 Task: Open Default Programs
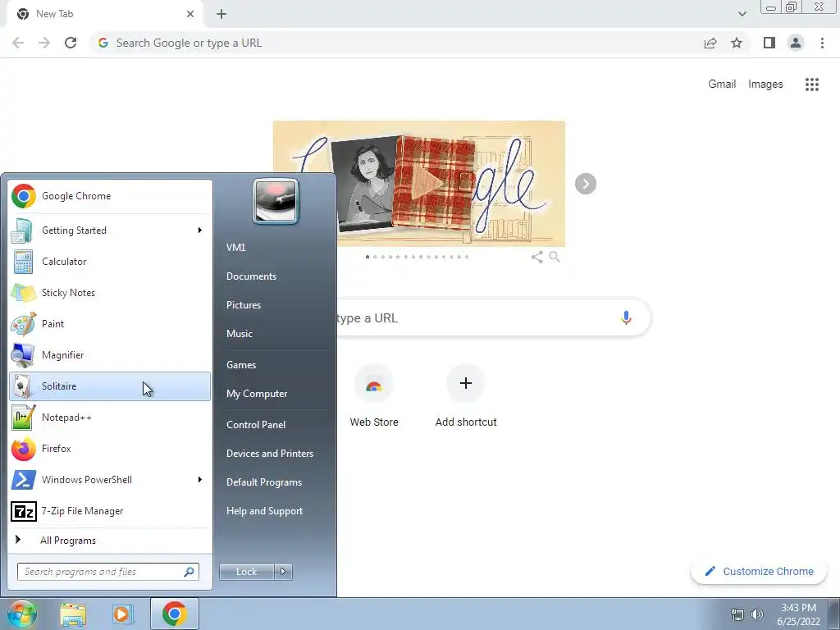tap(263, 482)
